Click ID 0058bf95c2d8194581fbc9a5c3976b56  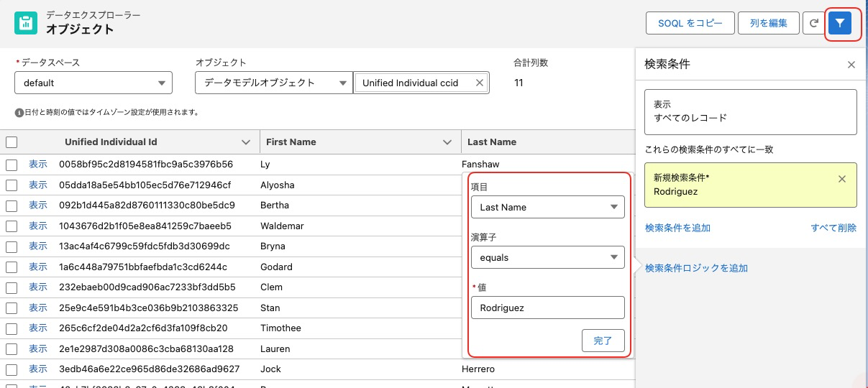[146, 165]
